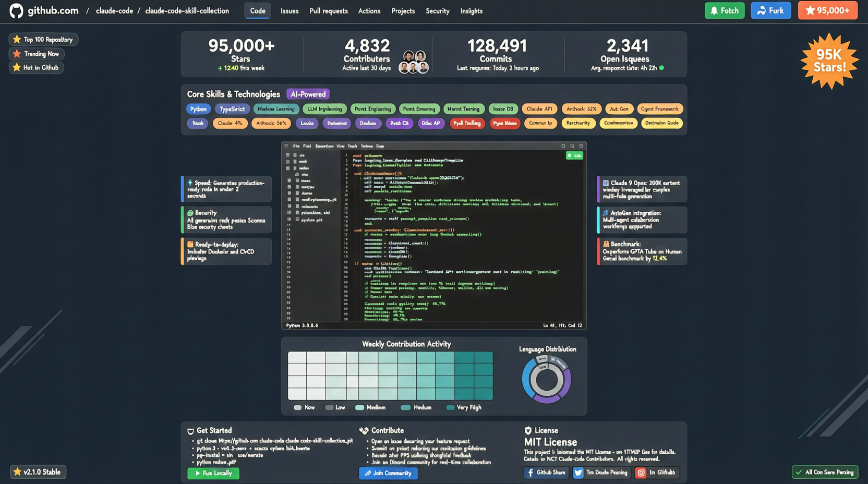
Task: Open the Actions tab
Action: click(x=369, y=11)
